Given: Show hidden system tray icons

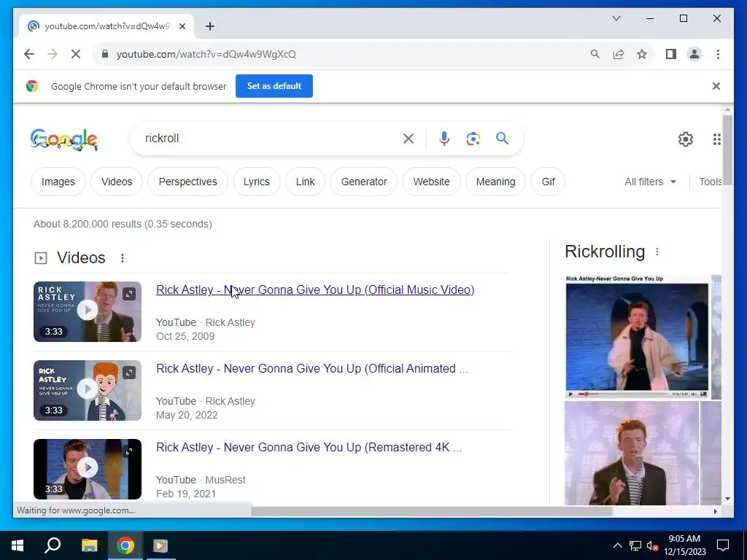Looking at the screenshot, I should (x=617, y=545).
